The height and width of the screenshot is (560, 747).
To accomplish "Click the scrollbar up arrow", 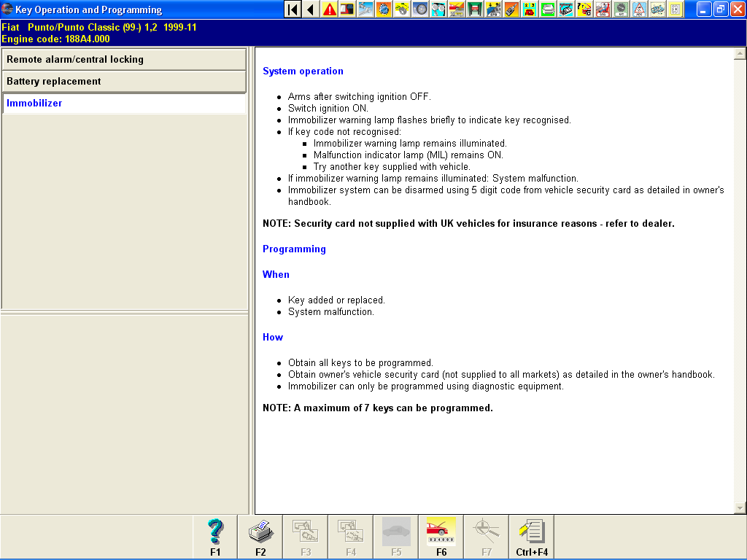I will (x=740, y=54).
